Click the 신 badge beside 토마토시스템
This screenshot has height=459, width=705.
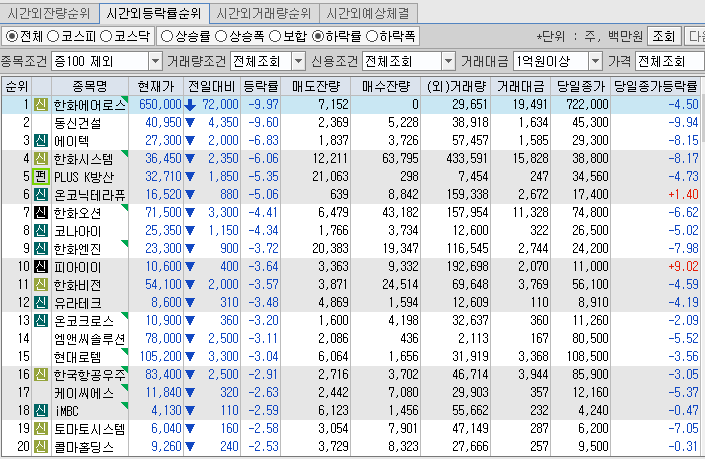click(x=40, y=428)
